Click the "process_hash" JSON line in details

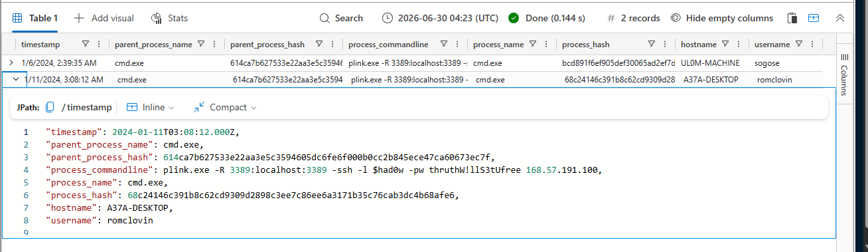point(252,195)
